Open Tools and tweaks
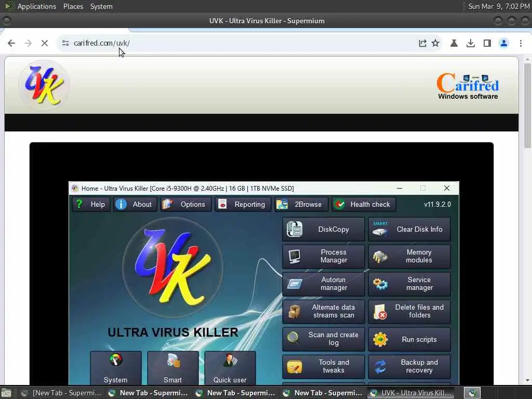 [323, 366]
